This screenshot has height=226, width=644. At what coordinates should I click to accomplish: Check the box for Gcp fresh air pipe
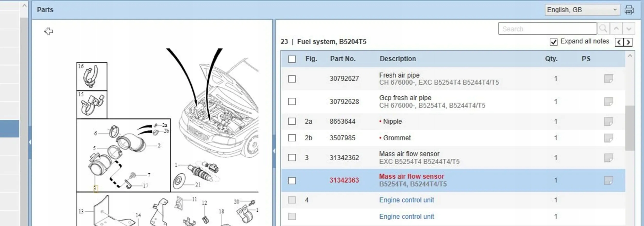(x=292, y=102)
